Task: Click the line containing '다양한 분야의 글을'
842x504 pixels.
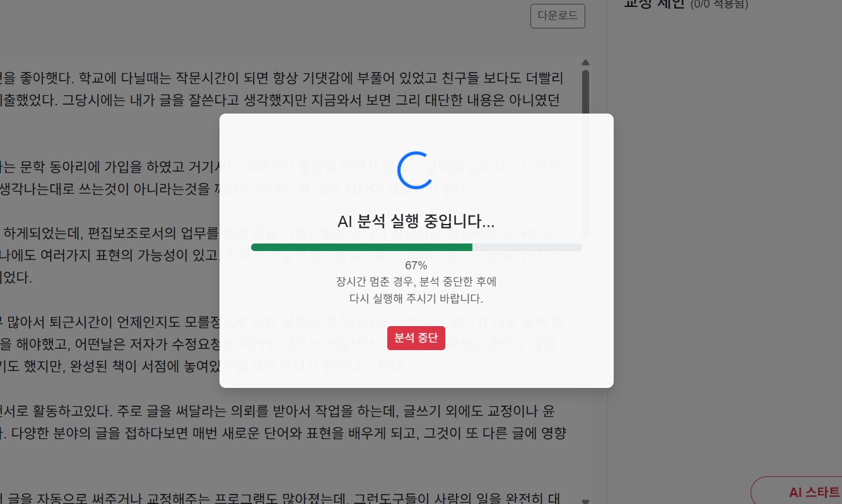Action: pyautogui.click(x=283, y=434)
